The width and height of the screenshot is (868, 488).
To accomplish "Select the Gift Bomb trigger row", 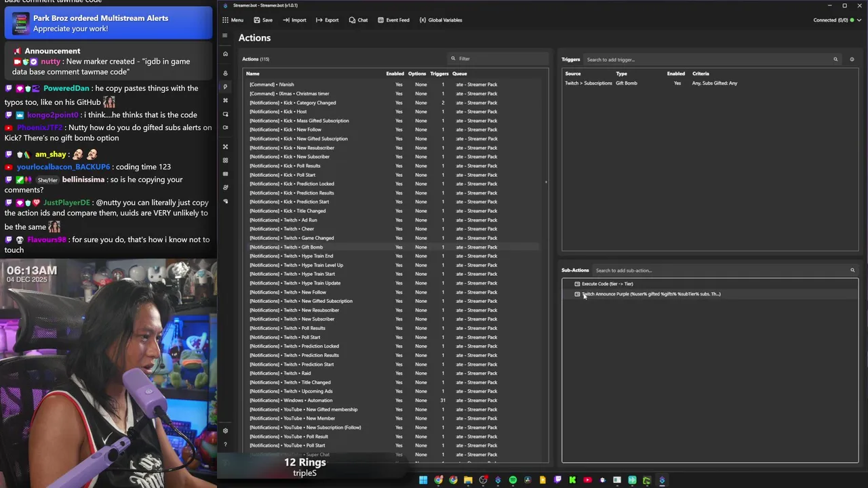I will click(710, 83).
